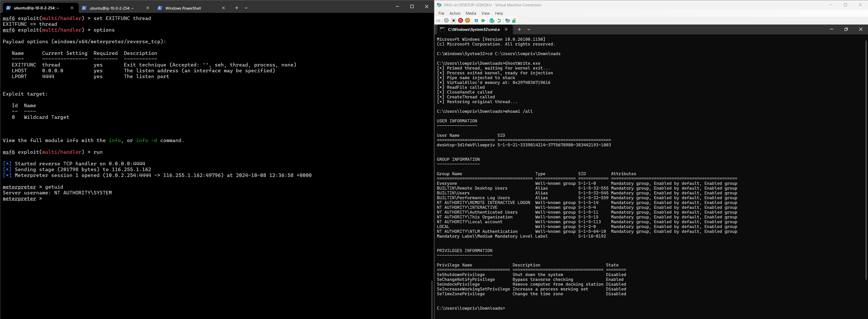
Task: Open the Media menu
Action: point(471,13)
